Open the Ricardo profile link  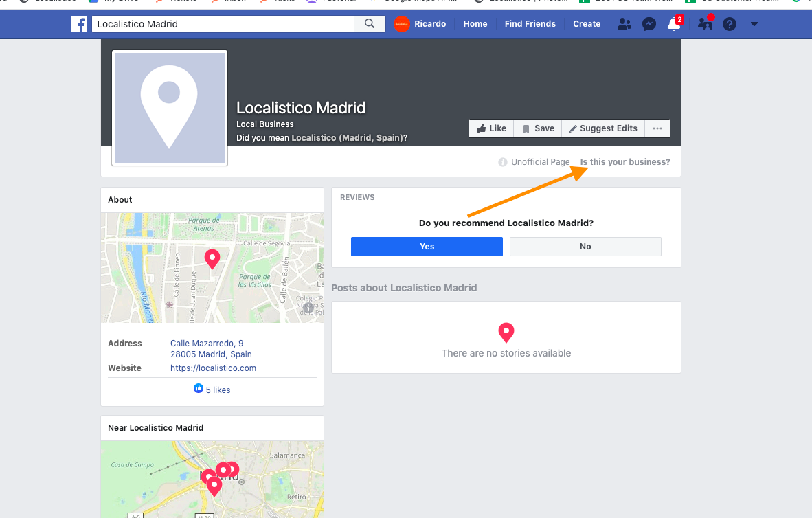[430, 24]
